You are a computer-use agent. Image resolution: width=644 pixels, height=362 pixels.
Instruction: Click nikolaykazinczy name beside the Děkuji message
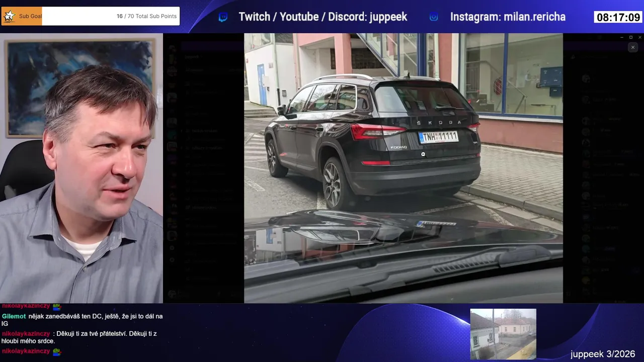point(26,333)
